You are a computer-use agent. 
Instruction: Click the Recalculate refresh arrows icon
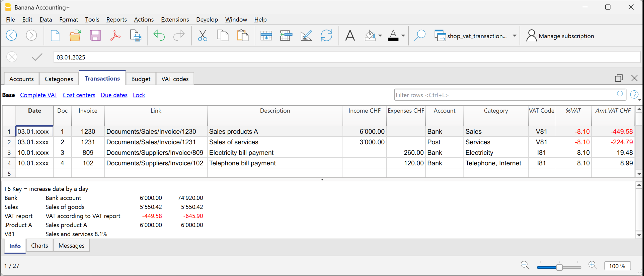[x=326, y=36]
